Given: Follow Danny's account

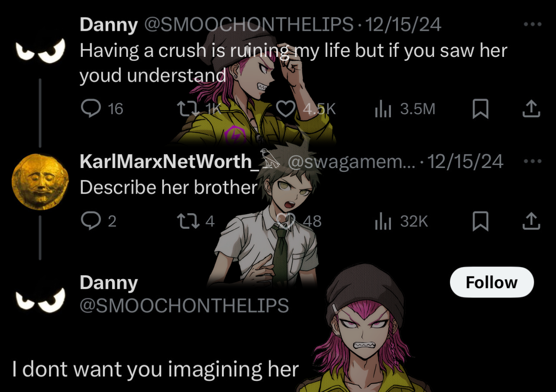Looking at the screenshot, I should (x=492, y=282).
